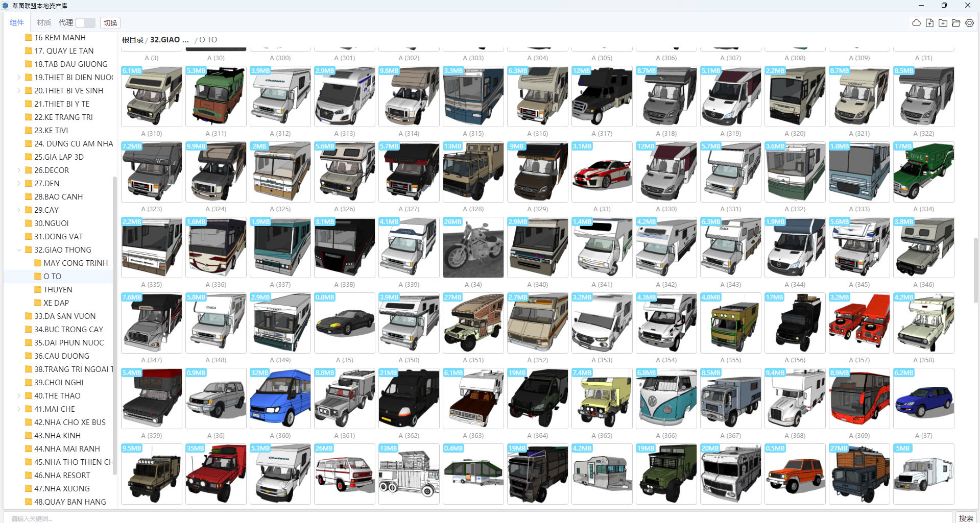Expand the 40.THE THAO folder
This screenshot has width=980, height=523.
(x=19, y=396)
